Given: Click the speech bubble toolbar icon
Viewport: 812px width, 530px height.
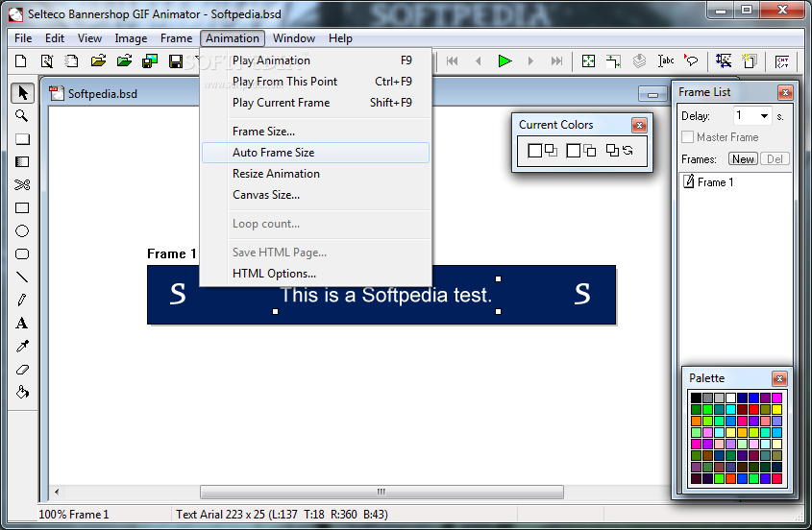Looking at the screenshot, I should tap(691, 61).
